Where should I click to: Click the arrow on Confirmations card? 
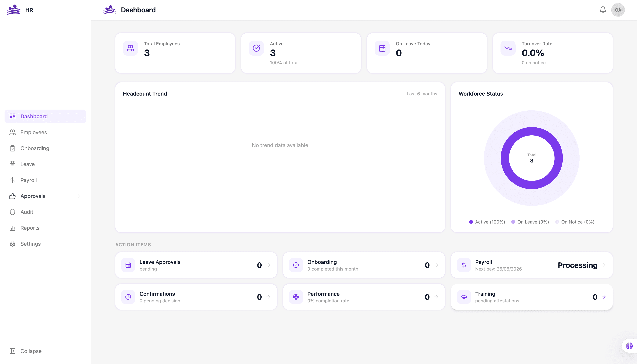click(268, 297)
